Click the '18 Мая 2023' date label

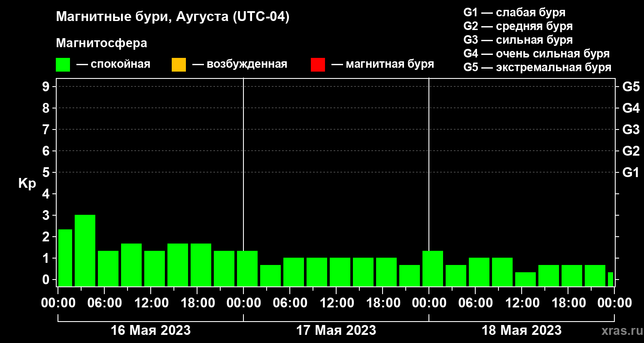(x=522, y=331)
